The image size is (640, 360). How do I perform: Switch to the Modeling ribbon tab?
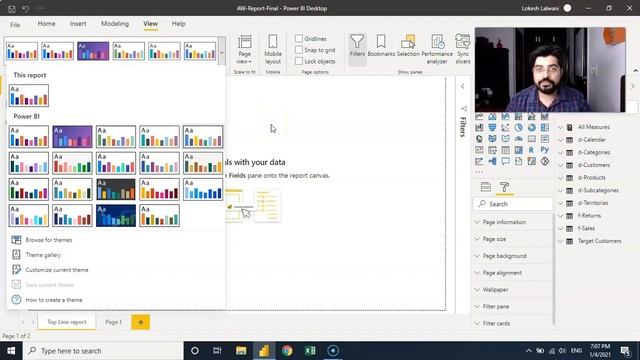(x=115, y=24)
